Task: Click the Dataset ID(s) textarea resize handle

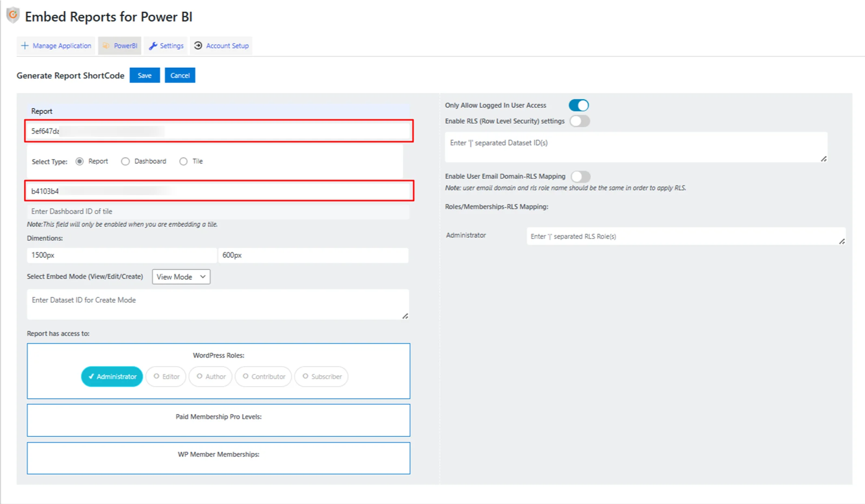Action: click(x=824, y=159)
